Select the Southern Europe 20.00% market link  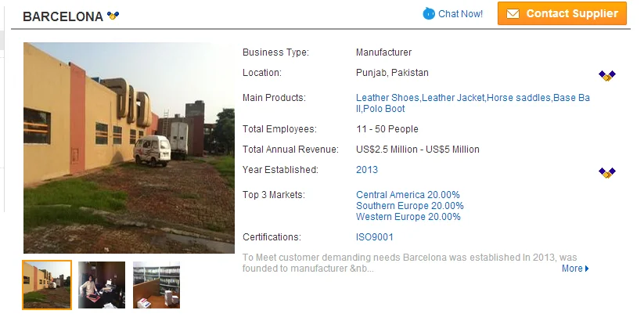click(x=409, y=206)
